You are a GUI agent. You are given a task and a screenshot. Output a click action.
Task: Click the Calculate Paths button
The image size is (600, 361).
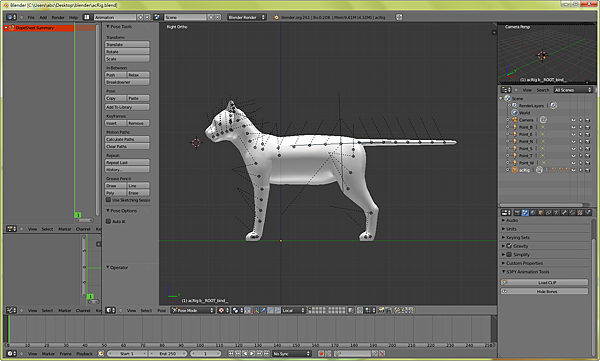pos(127,139)
